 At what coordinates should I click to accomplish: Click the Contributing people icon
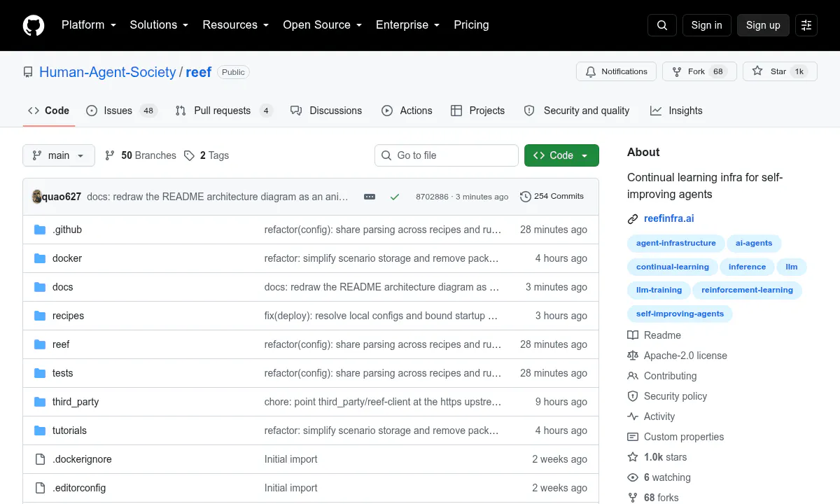pos(633,376)
